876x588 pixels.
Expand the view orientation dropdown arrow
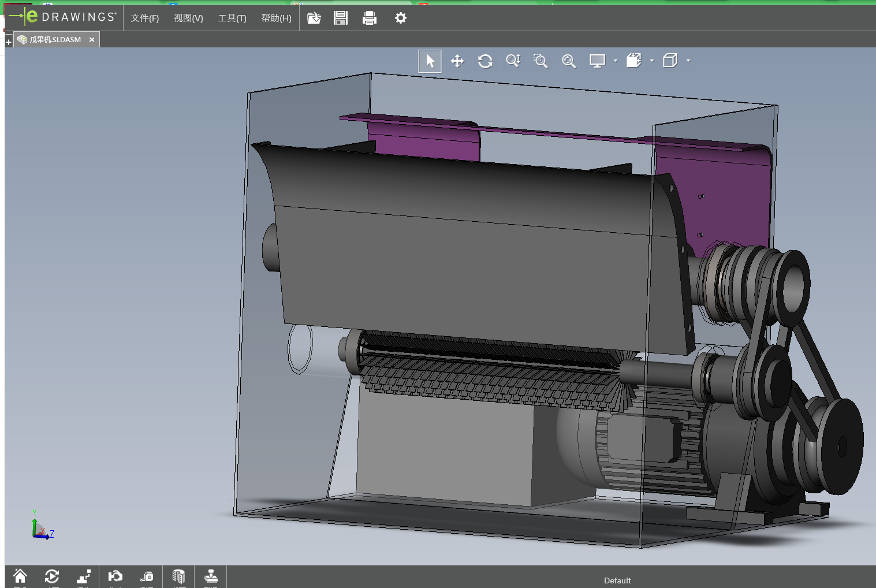coord(652,61)
